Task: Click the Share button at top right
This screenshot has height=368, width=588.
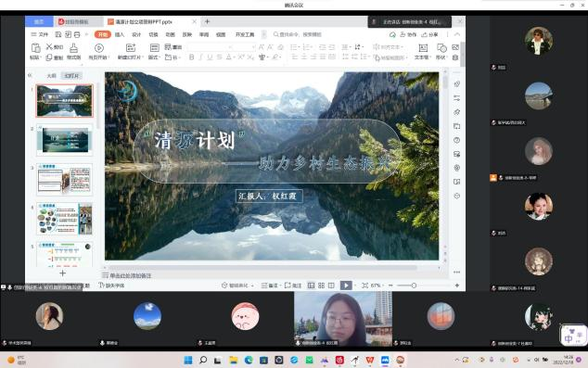Action: pos(429,34)
